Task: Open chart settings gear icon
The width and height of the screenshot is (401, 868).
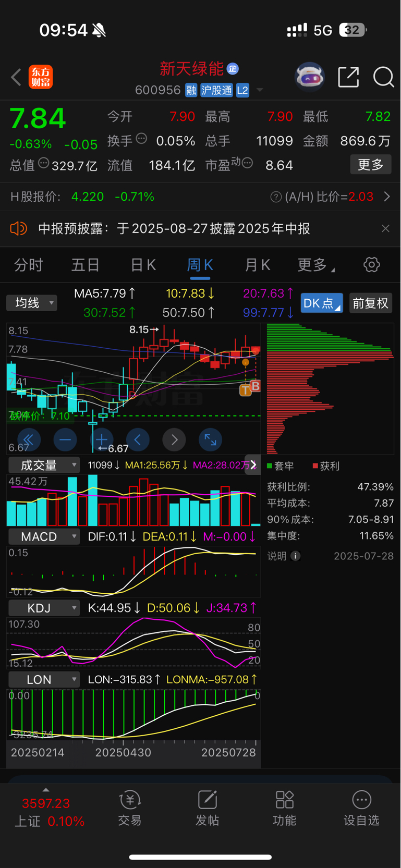Action: (371, 264)
